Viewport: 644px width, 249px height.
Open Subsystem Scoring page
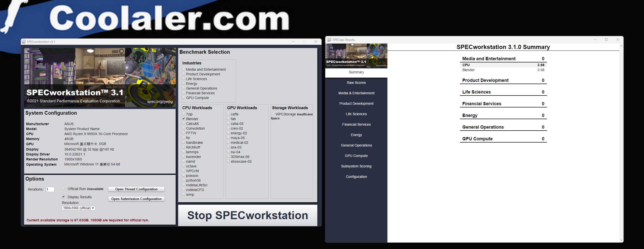click(x=356, y=166)
